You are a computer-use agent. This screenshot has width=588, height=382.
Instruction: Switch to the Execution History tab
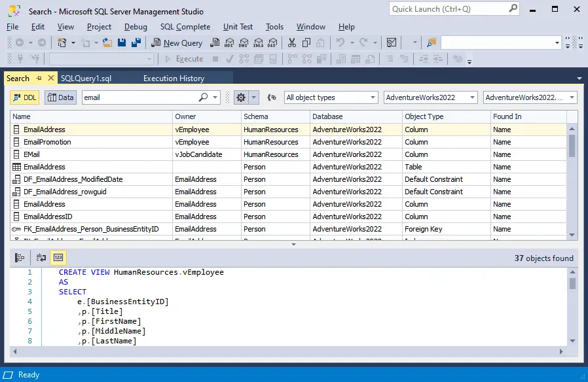coord(174,78)
